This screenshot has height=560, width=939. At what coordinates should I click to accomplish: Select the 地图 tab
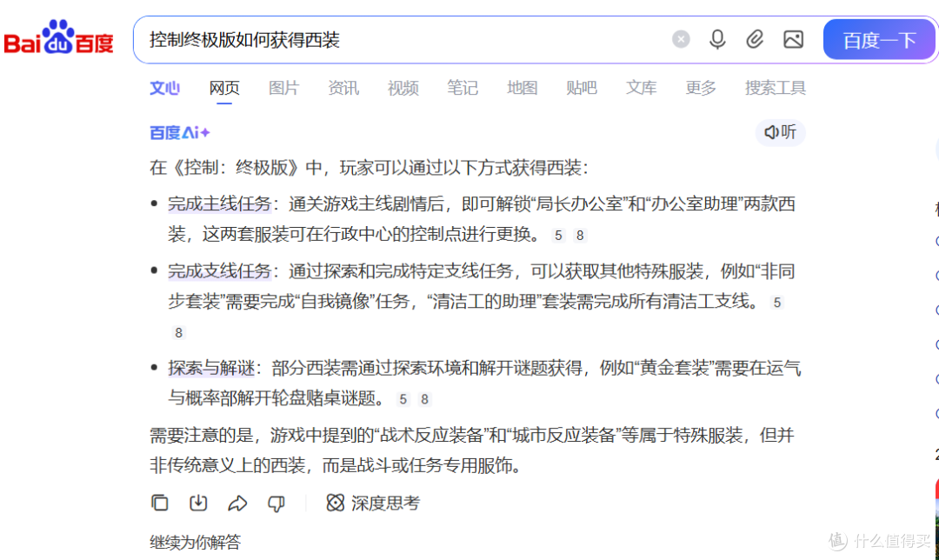(x=522, y=88)
